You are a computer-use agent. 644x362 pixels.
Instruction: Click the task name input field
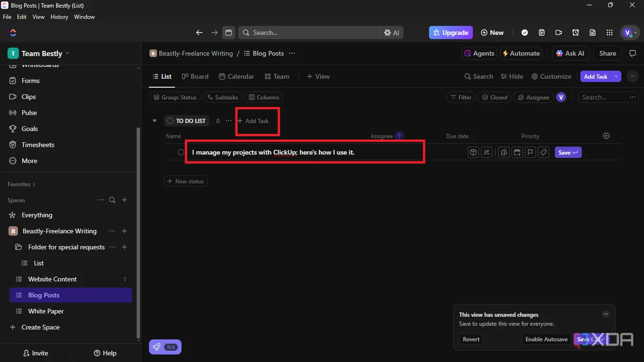tap(305, 152)
